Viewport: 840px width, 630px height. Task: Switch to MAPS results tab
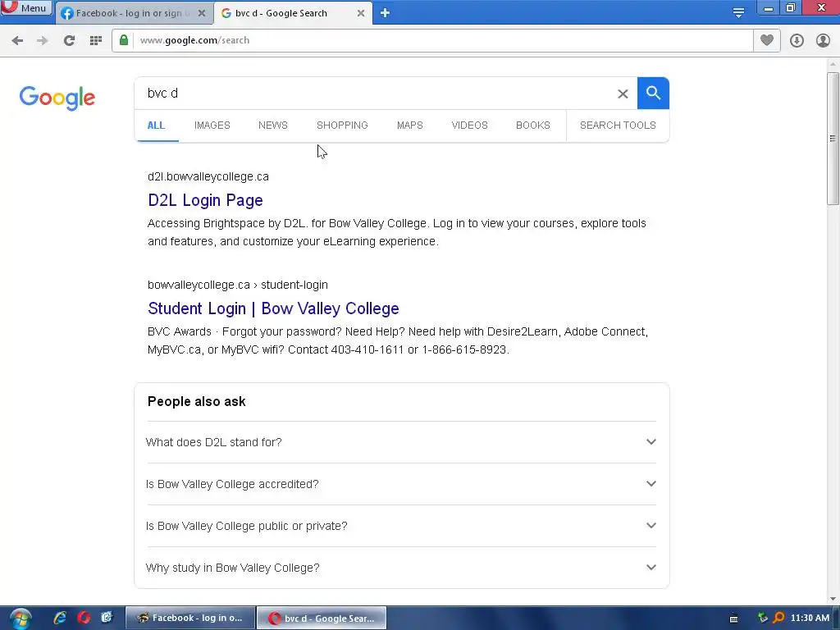[410, 126]
